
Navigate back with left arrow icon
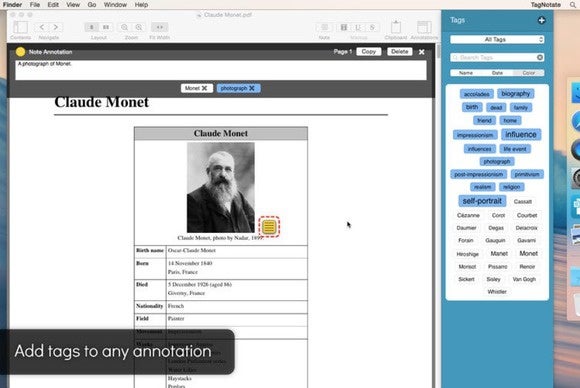[42, 27]
